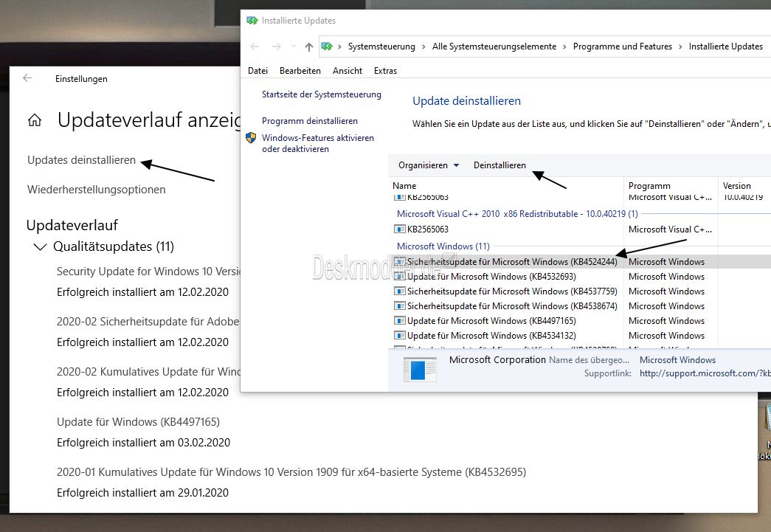Screen dimensions: 771x532
Task: Click the icon of the KB4534132 update row
Action: pos(399,335)
